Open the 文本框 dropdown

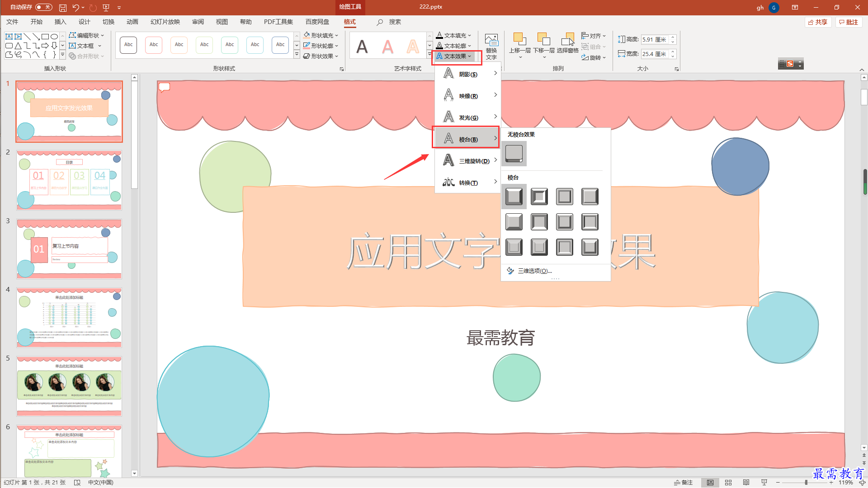(85, 46)
